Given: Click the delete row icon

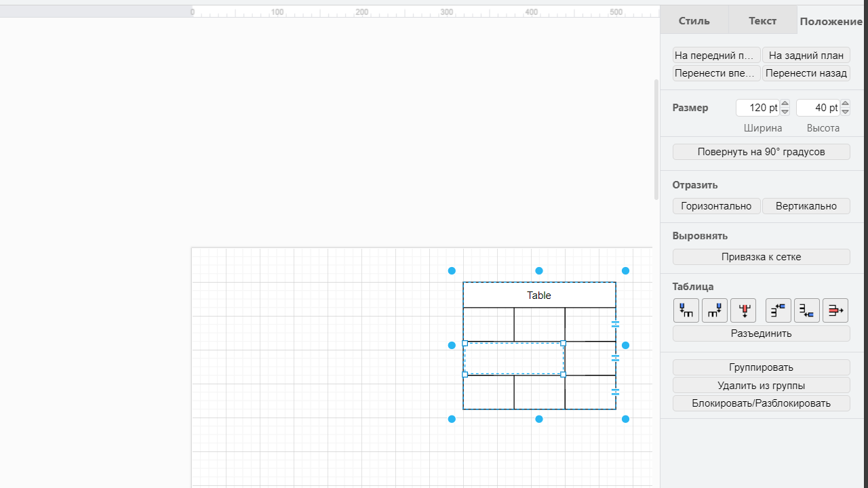Looking at the screenshot, I should pos(835,310).
